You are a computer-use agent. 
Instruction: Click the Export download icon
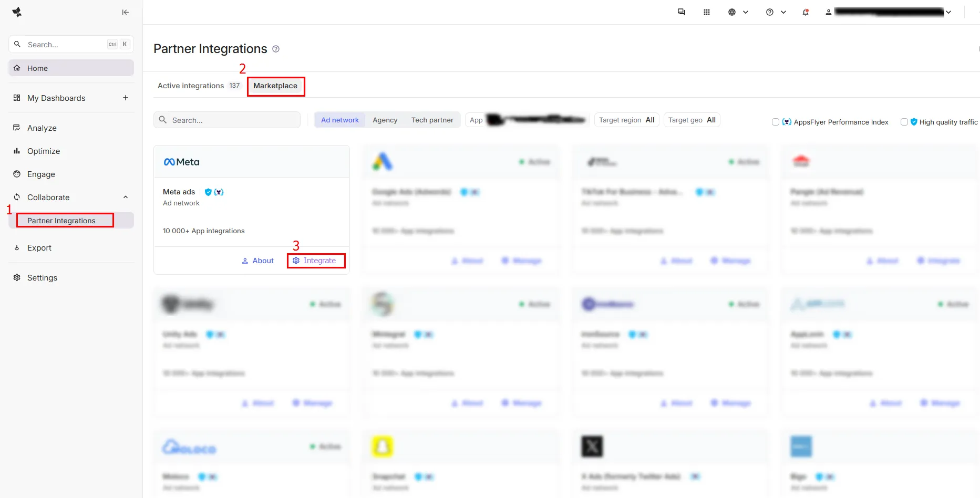[x=17, y=247]
